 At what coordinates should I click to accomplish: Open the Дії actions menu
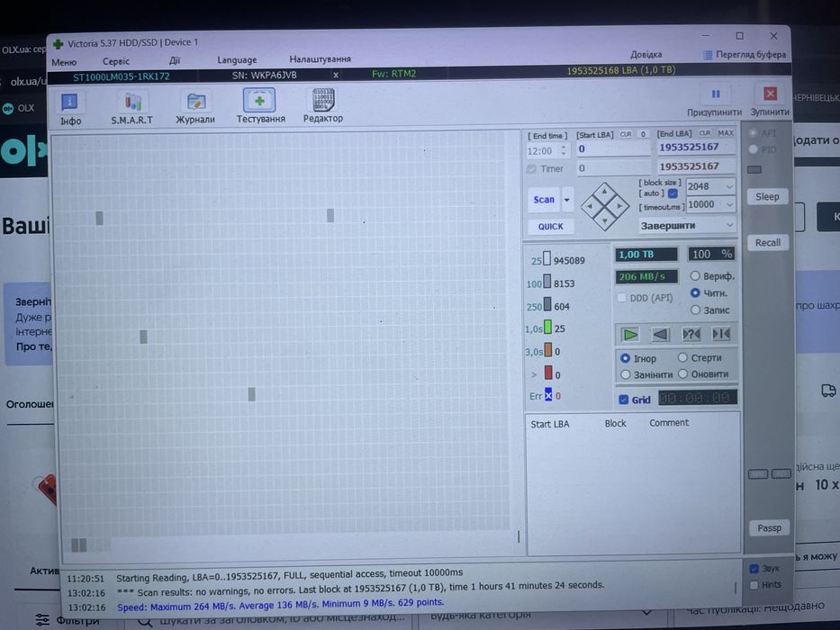175,60
